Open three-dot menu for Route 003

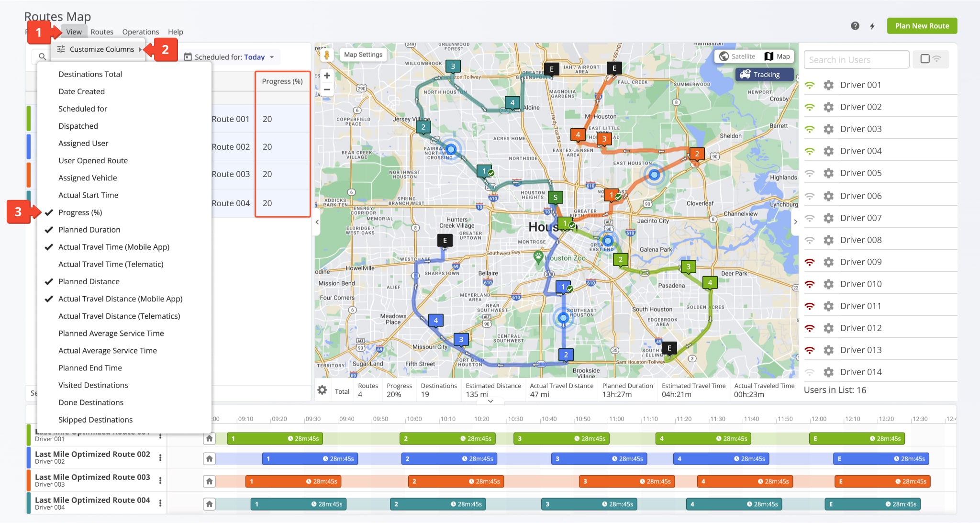[x=160, y=480]
